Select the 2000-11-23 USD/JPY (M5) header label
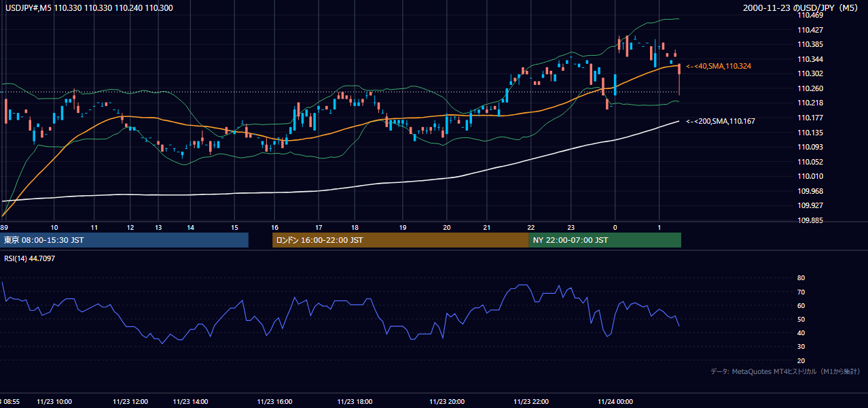 pyautogui.click(x=801, y=7)
